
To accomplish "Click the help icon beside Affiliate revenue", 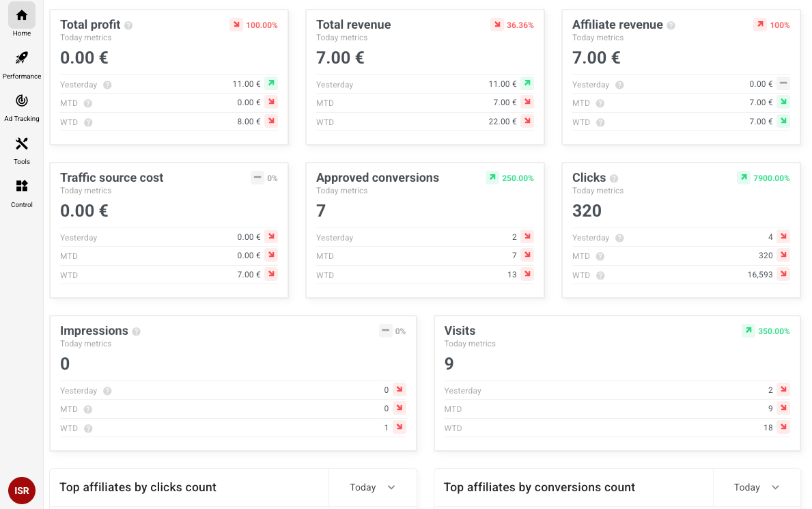I will 671,25.
